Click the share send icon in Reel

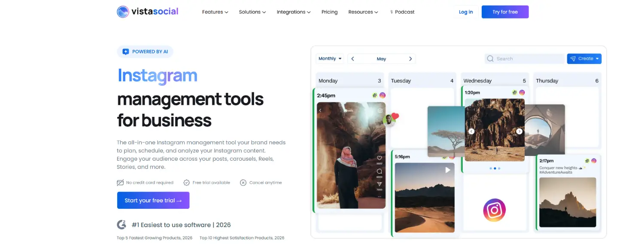379,184
